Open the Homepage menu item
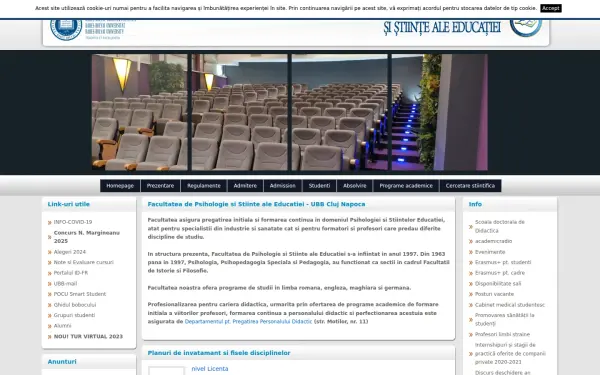Screen dimensions: 600x375 coord(120,186)
